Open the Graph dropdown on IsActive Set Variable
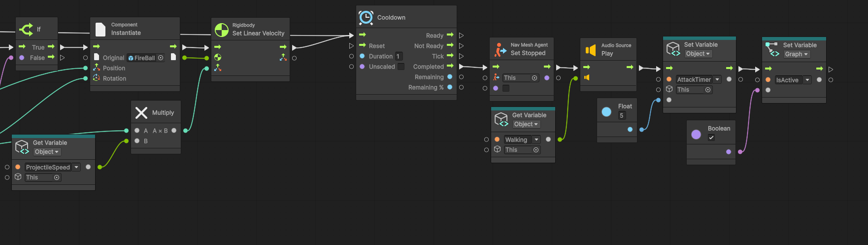The width and height of the screenshot is (868, 245). pyautogui.click(x=797, y=54)
